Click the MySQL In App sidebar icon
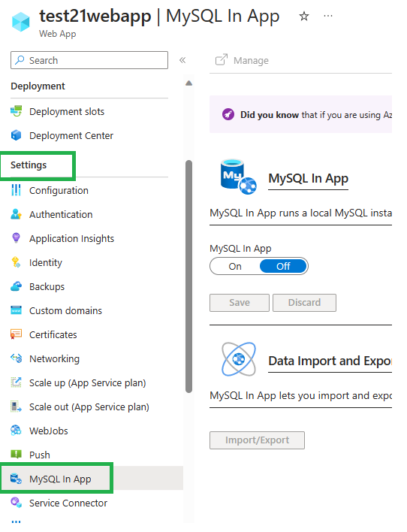Image resolution: width=407 pixels, height=532 pixels. click(x=16, y=479)
